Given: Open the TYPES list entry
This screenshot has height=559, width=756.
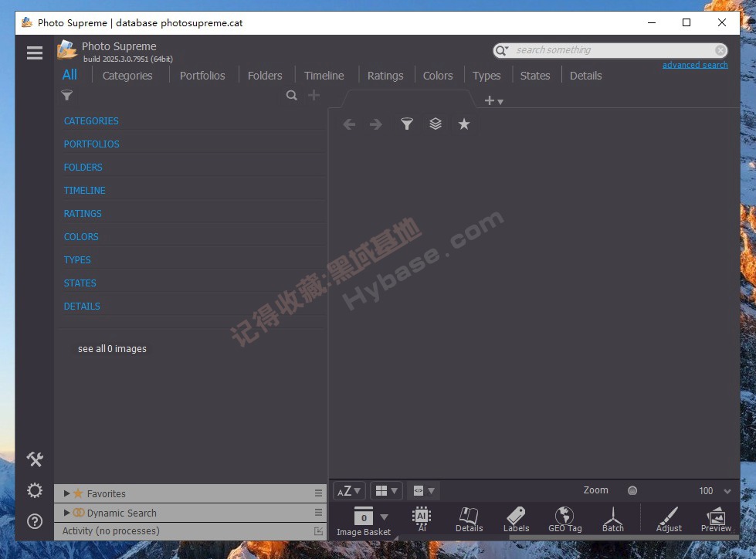Looking at the screenshot, I should [x=77, y=259].
